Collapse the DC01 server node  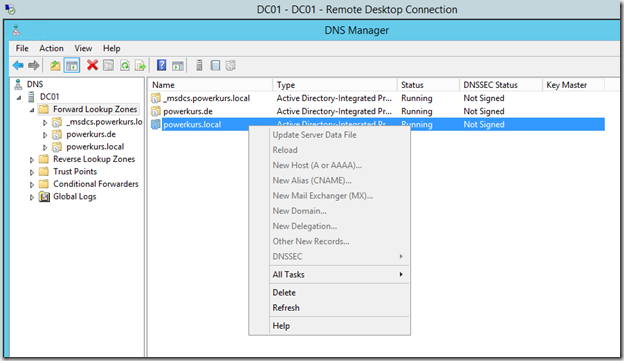(x=19, y=98)
